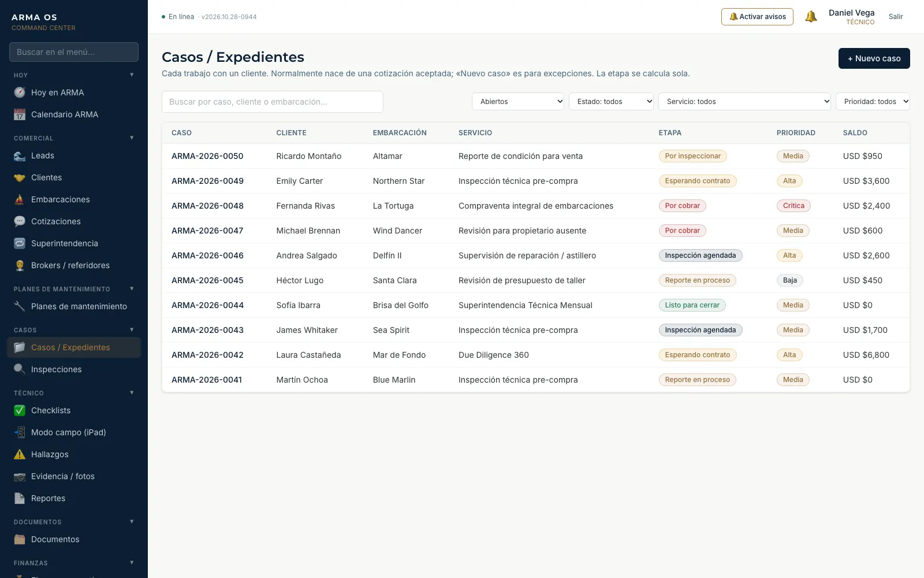Screen dimensions: 924x578
Task: Collapse the TÉCNICO sidebar section
Action: 132,393
